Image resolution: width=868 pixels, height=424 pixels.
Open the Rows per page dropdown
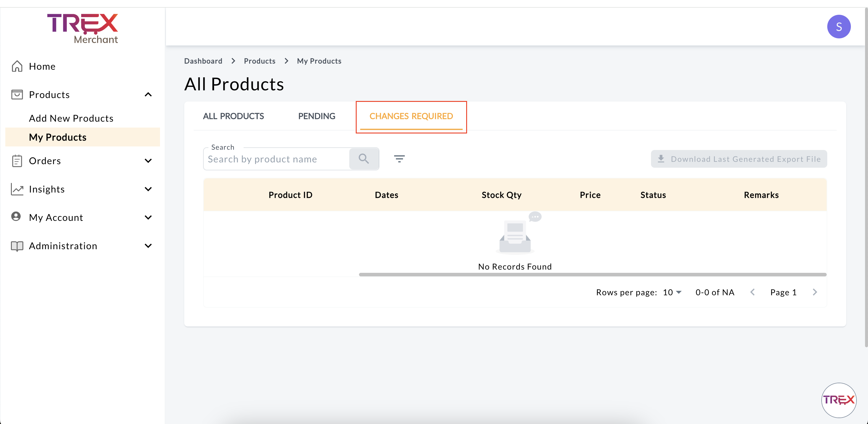(672, 292)
